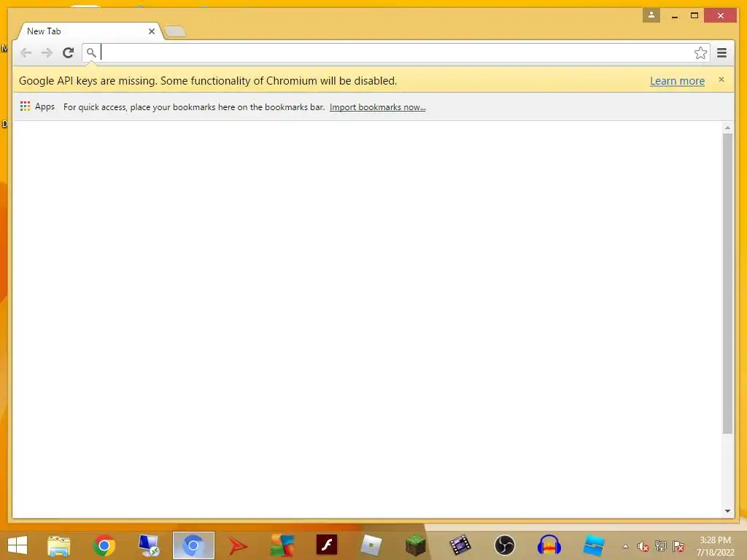Launch Minecraft from the taskbar
The width and height of the screenshot is (747, 560).
415,545
